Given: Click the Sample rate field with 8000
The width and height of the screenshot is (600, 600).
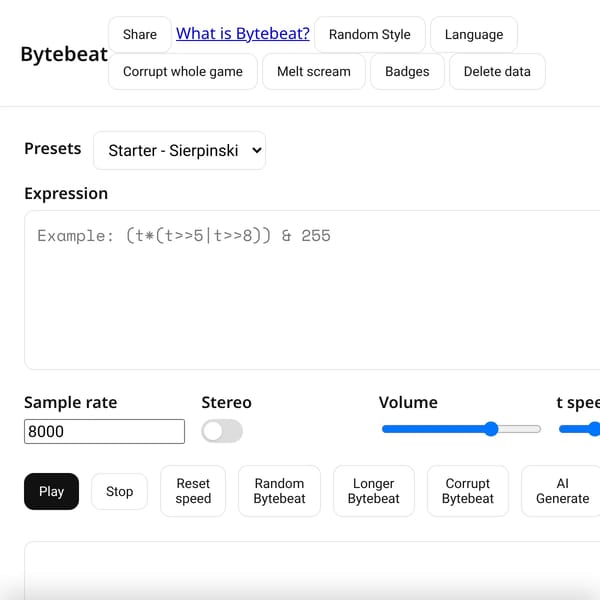Looking at the screenshot, I should tap(104, 431).
